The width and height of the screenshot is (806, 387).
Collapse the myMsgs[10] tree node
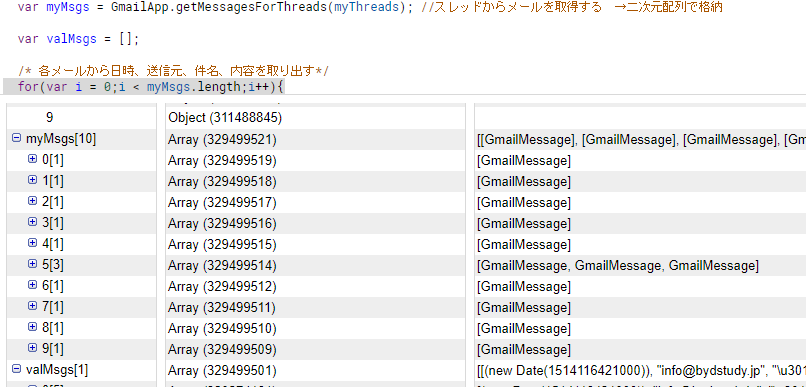pos(16,138)
